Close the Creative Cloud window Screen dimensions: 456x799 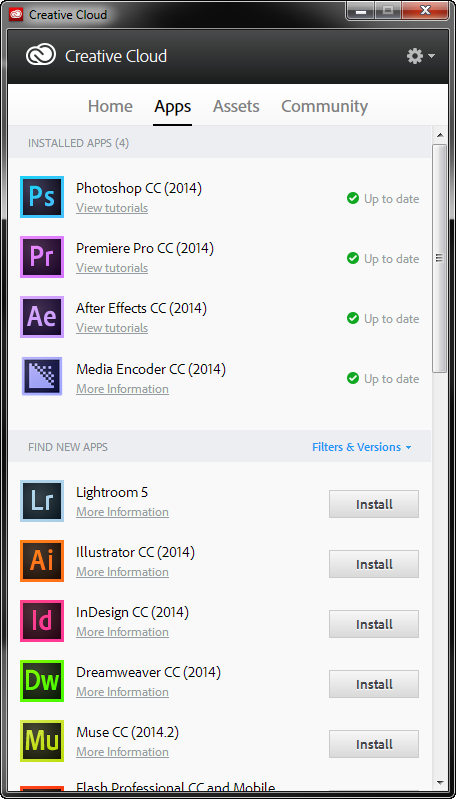click(425, 11)
